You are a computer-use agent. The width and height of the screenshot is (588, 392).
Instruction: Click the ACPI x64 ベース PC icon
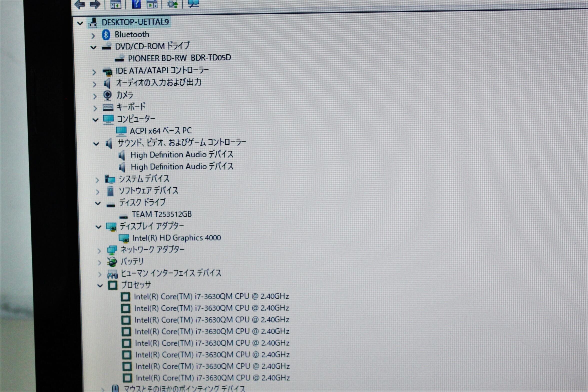(121, 131)
